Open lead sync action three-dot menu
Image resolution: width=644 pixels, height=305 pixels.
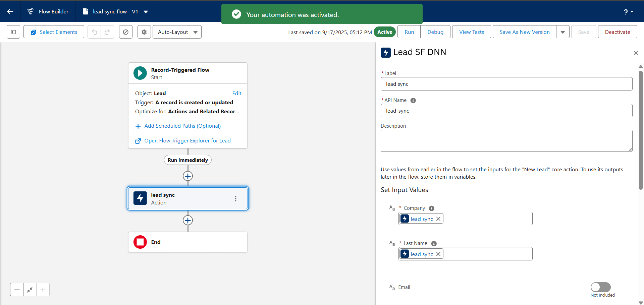(235, 199)
